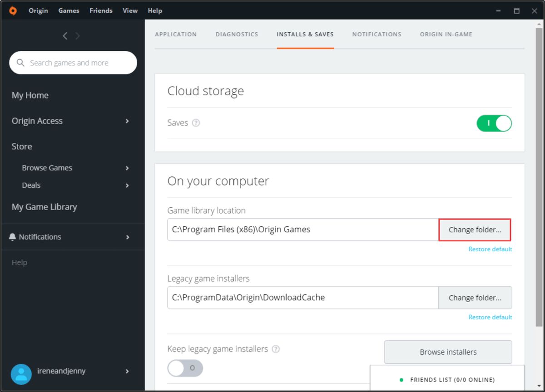Disable the cloud Saves toggle
Image resolution: width=545 pixels, height=392 pixels.
pos(494,123)
